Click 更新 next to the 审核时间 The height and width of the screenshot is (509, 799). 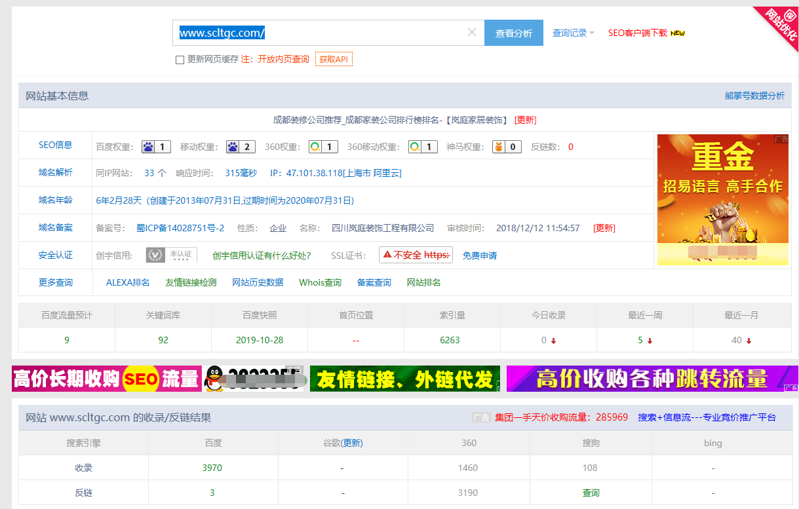(604, 228)
